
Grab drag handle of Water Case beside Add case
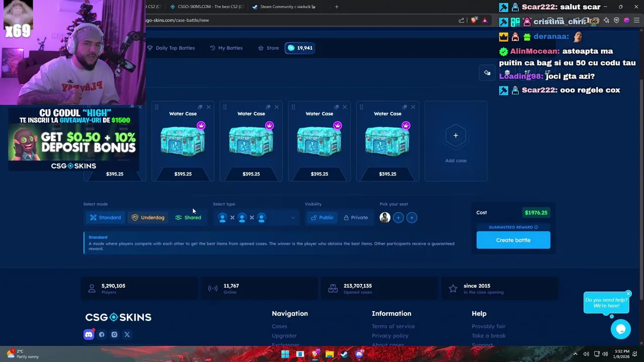pyautogui.click(x=361, y=107)
